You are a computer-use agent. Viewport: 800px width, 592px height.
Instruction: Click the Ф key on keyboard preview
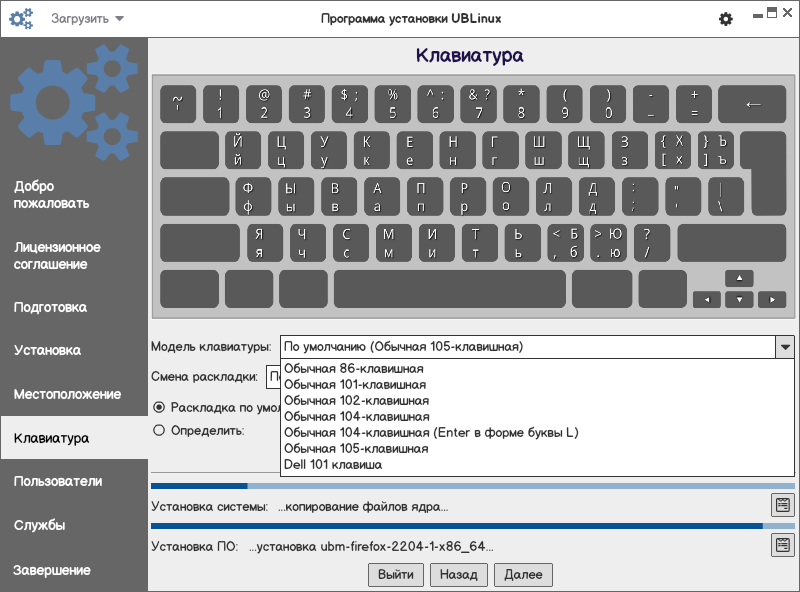click(253, 197)
